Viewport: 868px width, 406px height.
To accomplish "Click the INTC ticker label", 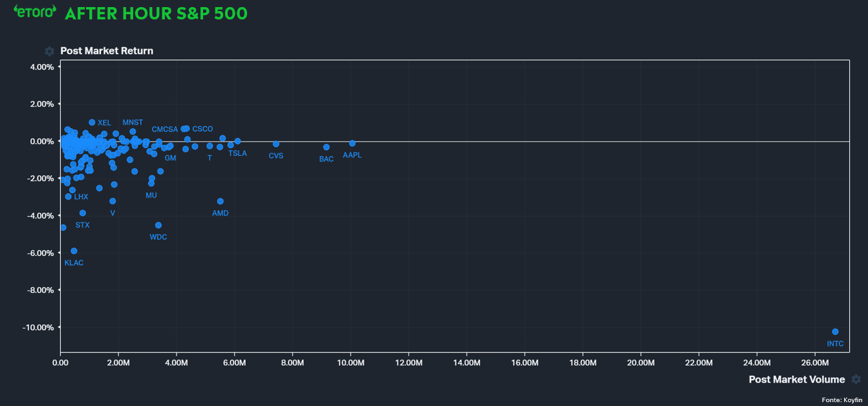I will tap(835, 344).
